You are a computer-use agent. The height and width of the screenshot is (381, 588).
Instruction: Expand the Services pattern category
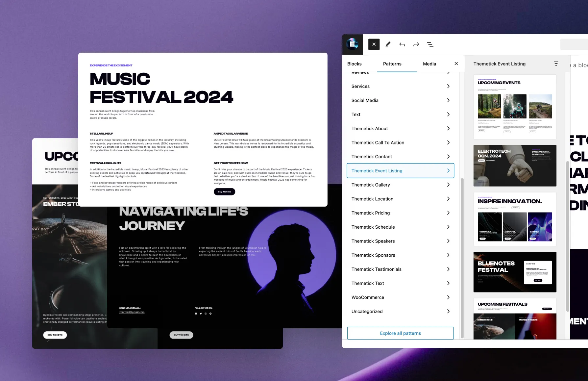pyautogui.click(x=400, y=86)
